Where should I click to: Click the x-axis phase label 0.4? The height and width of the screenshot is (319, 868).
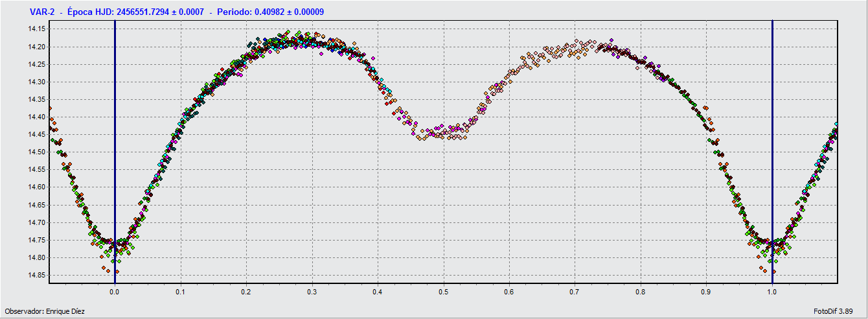coord(378,292)
